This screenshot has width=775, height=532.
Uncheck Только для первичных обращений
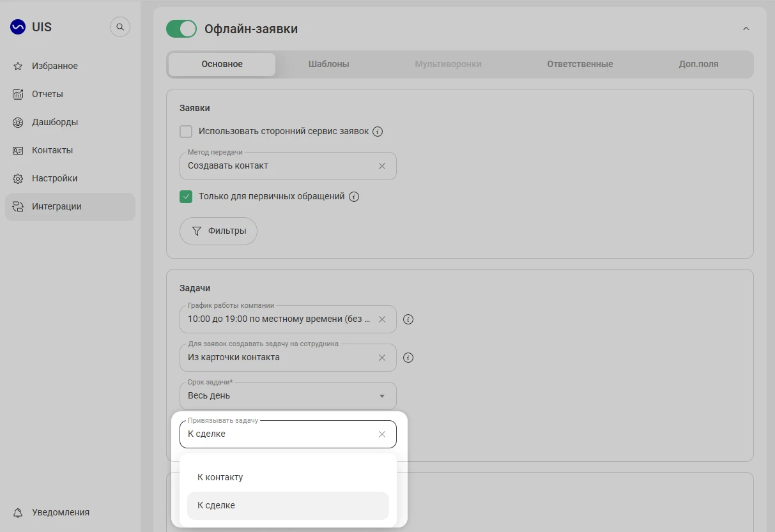click(x=186, y=197)
